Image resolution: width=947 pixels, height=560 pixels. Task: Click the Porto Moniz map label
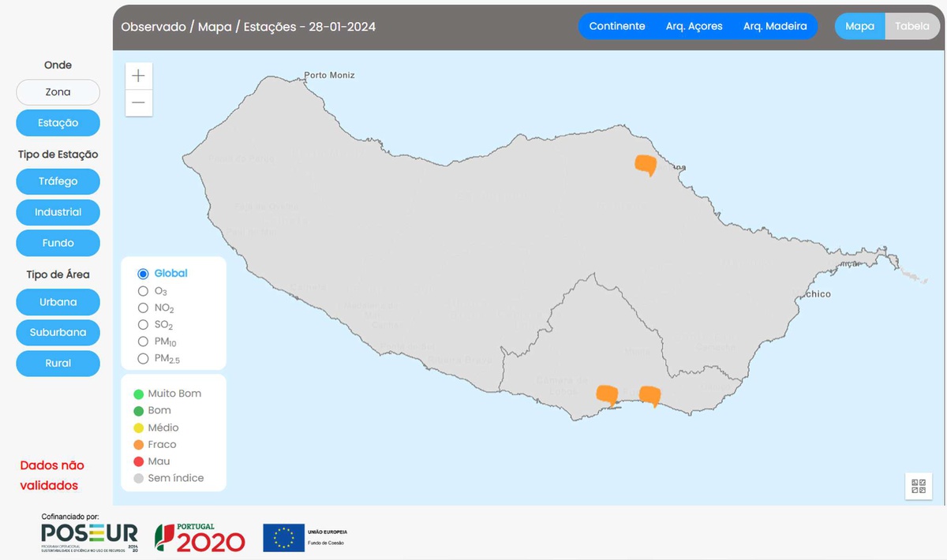pyautogui.click(x=329, y=76)
